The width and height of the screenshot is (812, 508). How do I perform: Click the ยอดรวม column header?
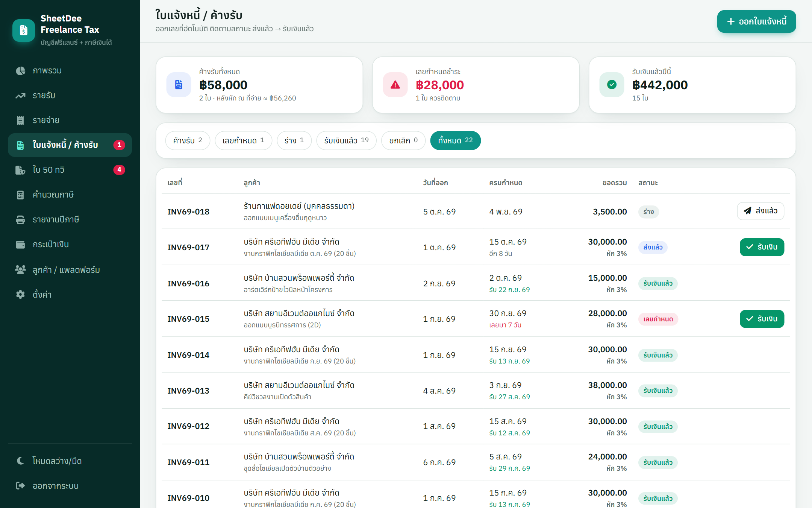(x=615, y=183)
